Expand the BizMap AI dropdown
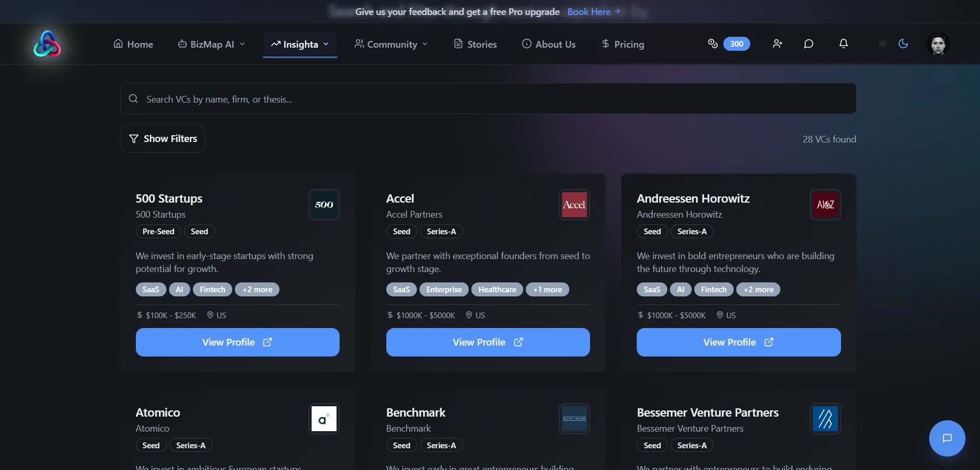Viewport: 980px width, 470px height. pyautogui.click(x=212, y=45)
